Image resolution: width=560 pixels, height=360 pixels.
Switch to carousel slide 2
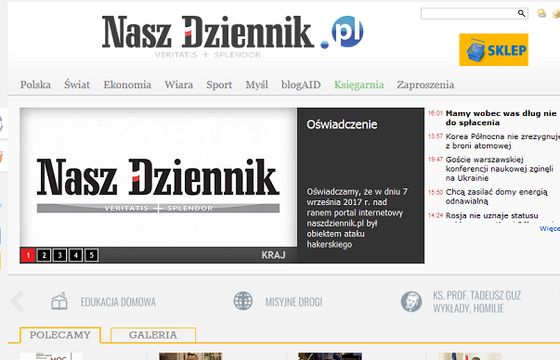tap(44, 255)
